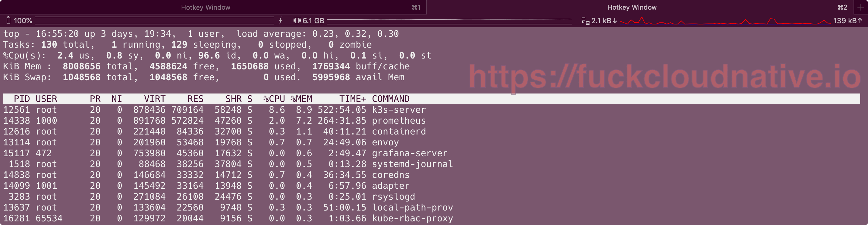The image size is (868, 225).
Task: Click the 100% battery percentage text
Action: 23,21
